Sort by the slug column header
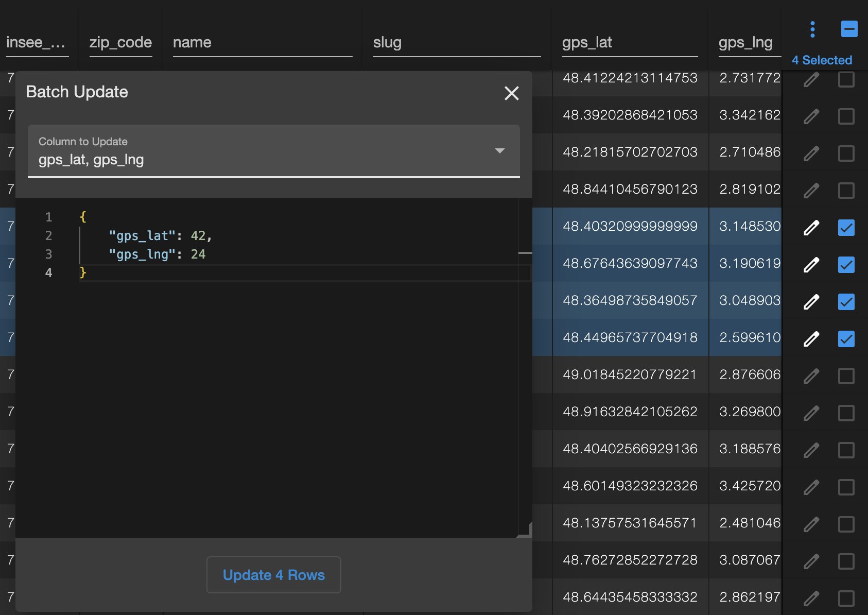This screenshot has height=615, width=868. tap(387, 42)
